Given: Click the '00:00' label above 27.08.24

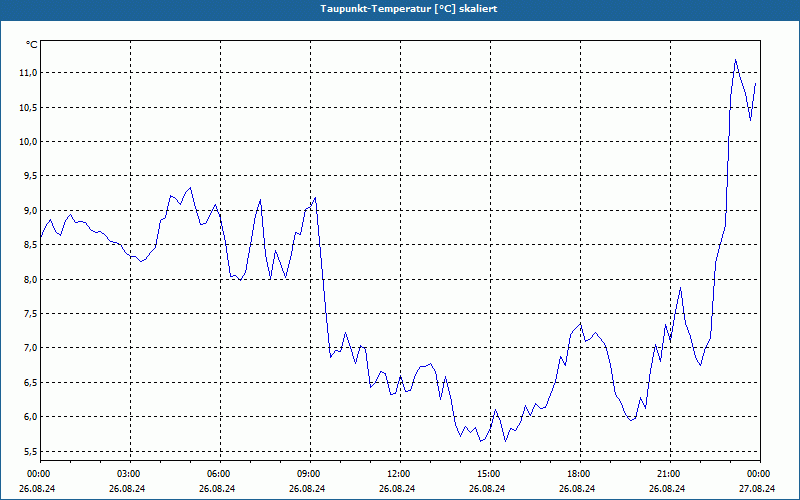Looking at the screenshot, I should coord(758,474).
